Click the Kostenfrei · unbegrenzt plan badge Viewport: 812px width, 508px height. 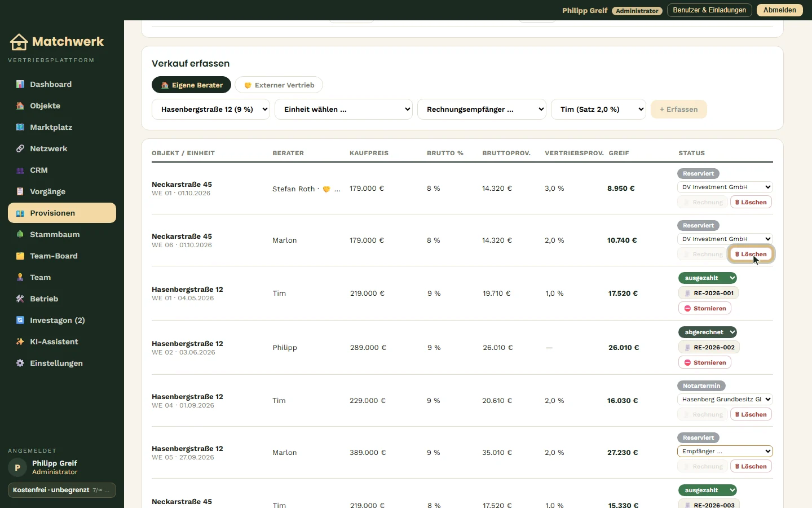click(62, 490)
